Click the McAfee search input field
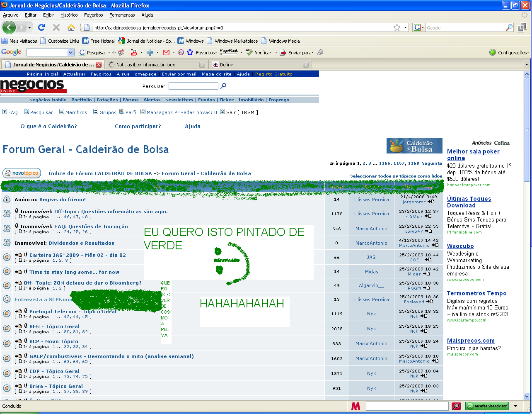Screen dimensions: 532x414 [407, 406]
